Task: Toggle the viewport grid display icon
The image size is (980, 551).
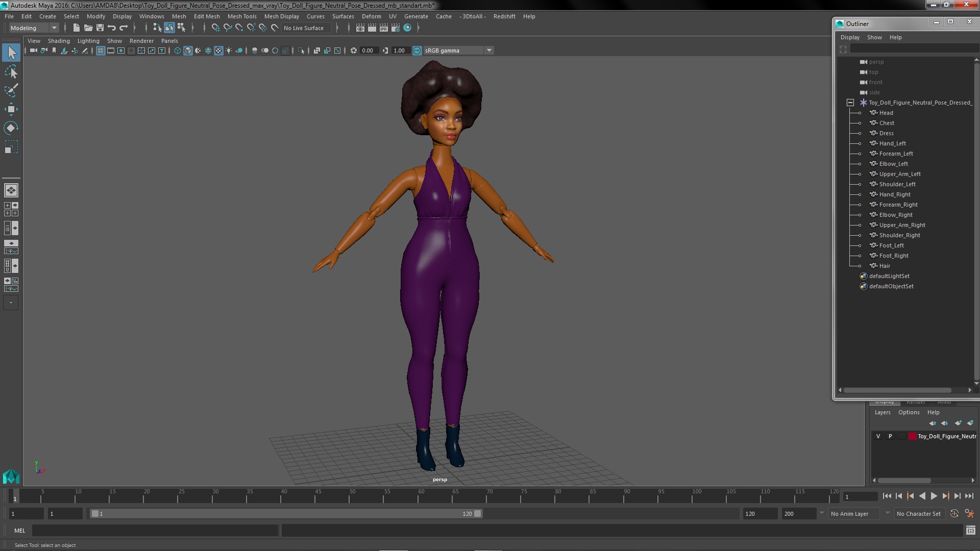Action: pyautogui.click(x=101, y=51)
